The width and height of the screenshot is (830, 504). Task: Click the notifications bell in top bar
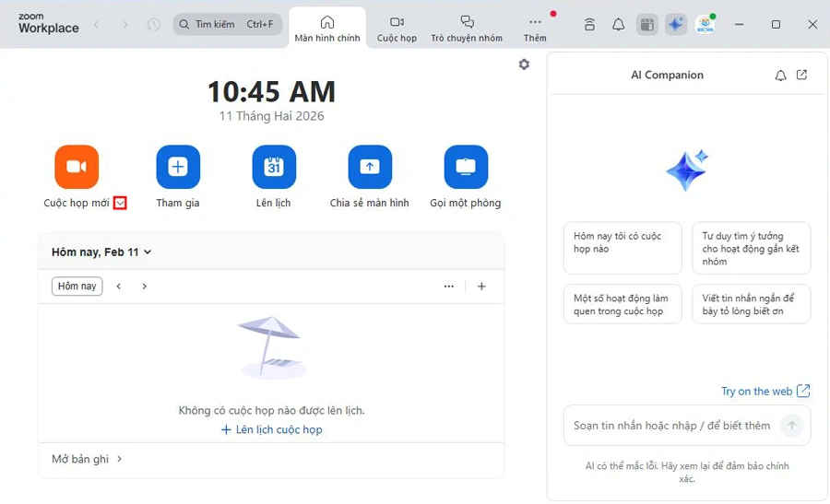[x=619, y=25]
